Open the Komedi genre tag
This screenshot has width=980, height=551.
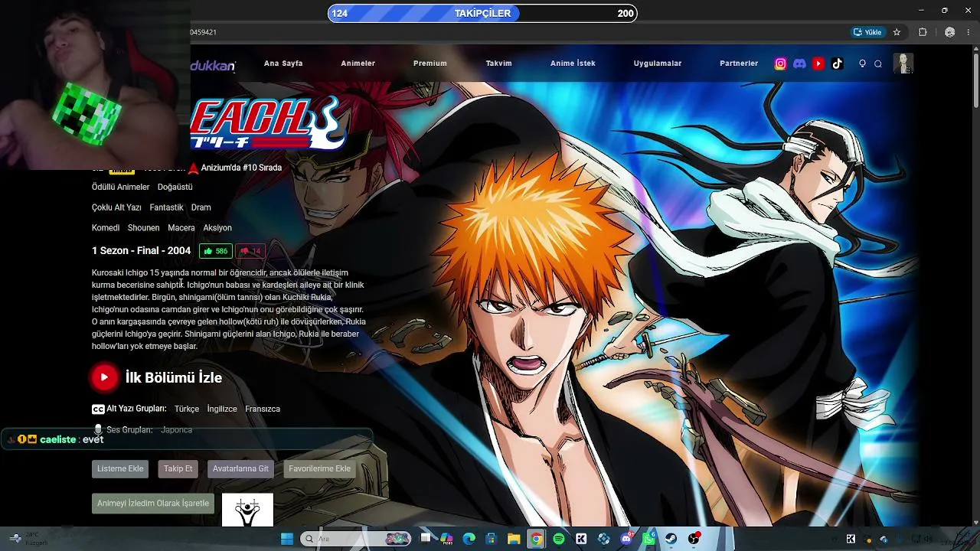(106, 228)
